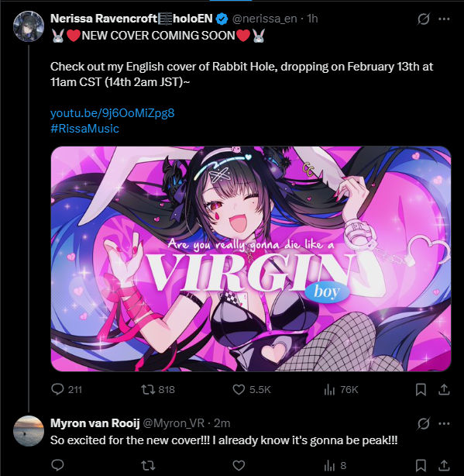Reply to Myron van Rooij's comment
The width and height of the screenshot is (464, 476).
[57, 465]
